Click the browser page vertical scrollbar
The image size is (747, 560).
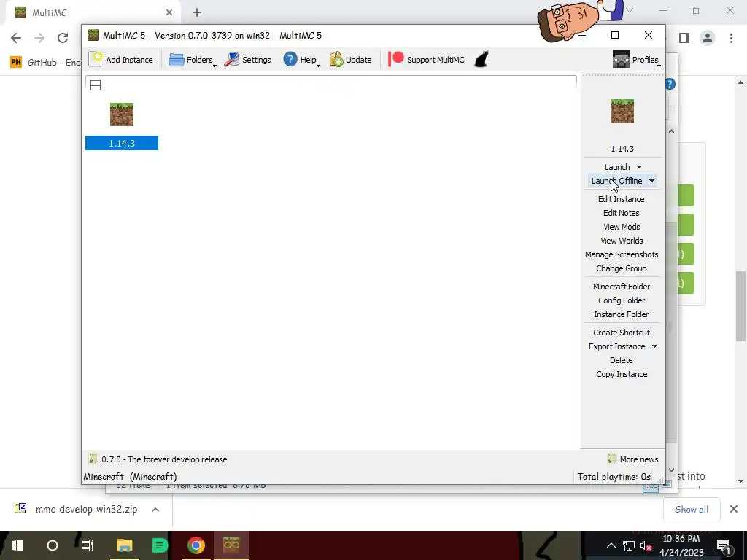(x=740, y=306)
